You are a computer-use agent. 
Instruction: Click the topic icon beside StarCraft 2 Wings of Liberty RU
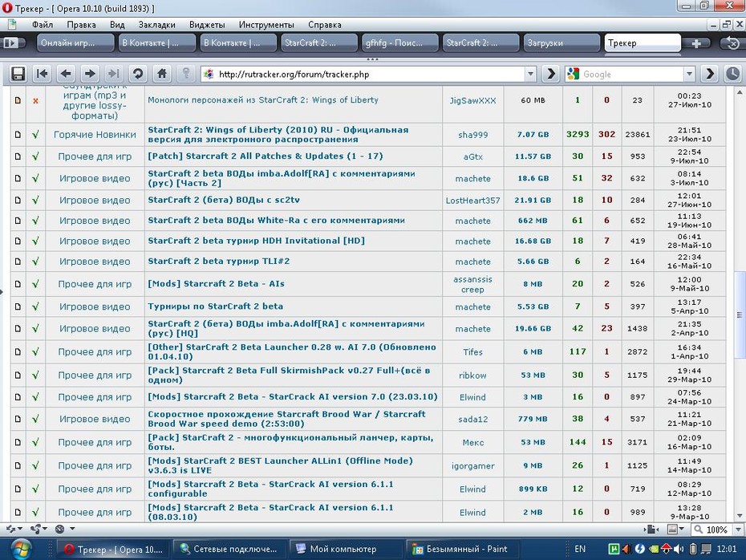click(18, 135)
